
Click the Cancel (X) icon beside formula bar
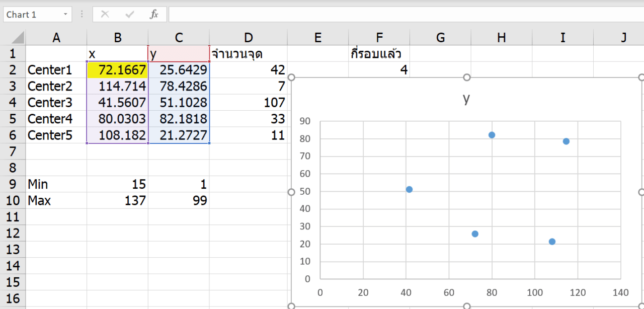(106, 14)
